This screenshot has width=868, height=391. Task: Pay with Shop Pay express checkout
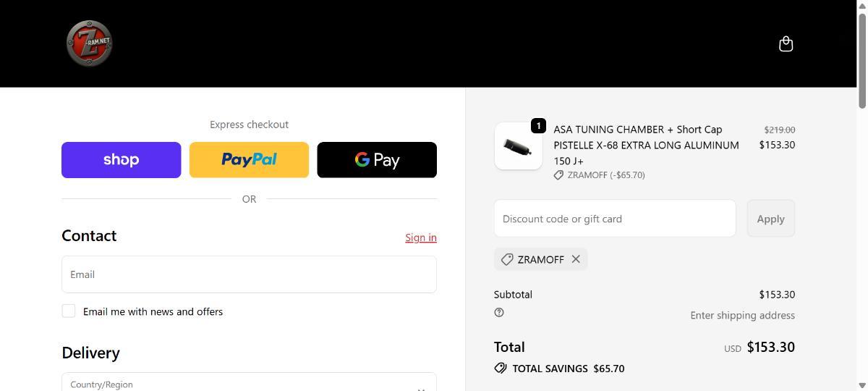121,160
